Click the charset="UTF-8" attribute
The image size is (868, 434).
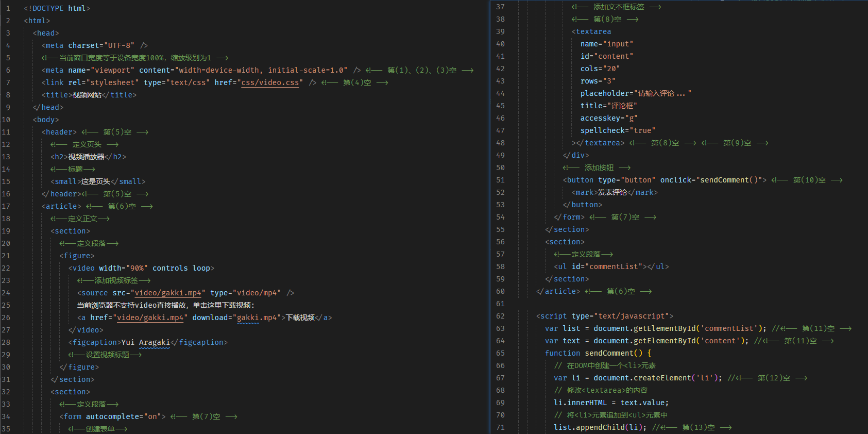point(101,45)
